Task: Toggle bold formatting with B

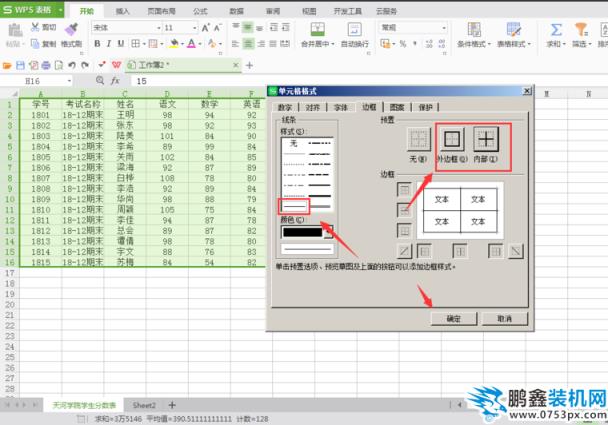Action: tap(97, 43)
